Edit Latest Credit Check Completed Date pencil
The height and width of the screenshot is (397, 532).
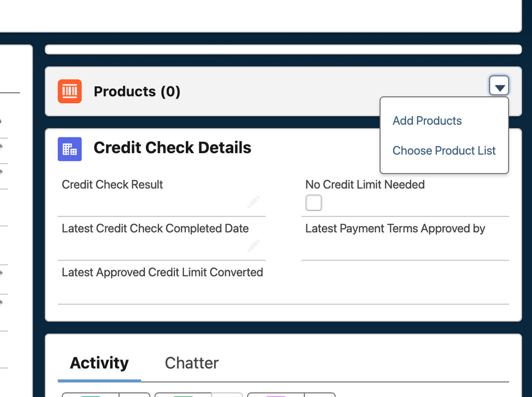253,246
